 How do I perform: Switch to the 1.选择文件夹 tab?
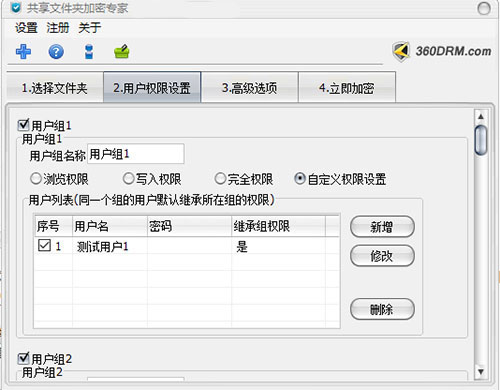55,88
